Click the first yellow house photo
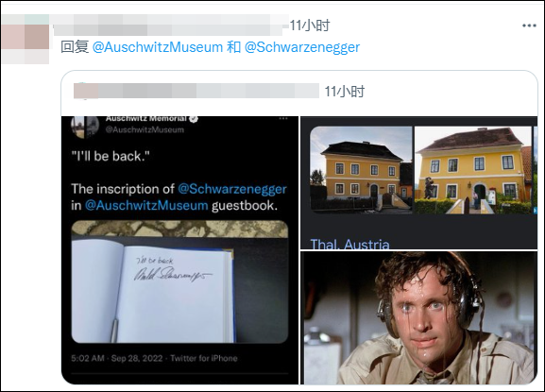This screenshot has width=545, height=392. (361, 170)
